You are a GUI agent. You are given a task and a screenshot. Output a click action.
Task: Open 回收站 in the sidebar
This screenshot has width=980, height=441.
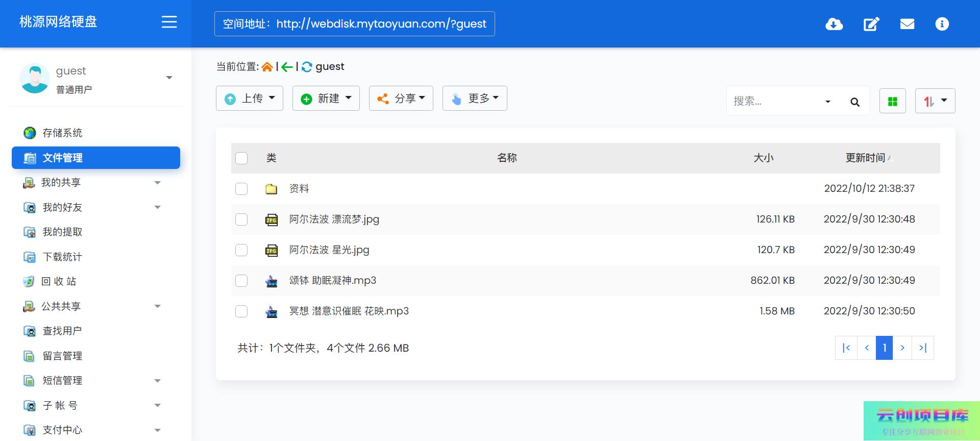pyautogui.click(x=59, y=281)
